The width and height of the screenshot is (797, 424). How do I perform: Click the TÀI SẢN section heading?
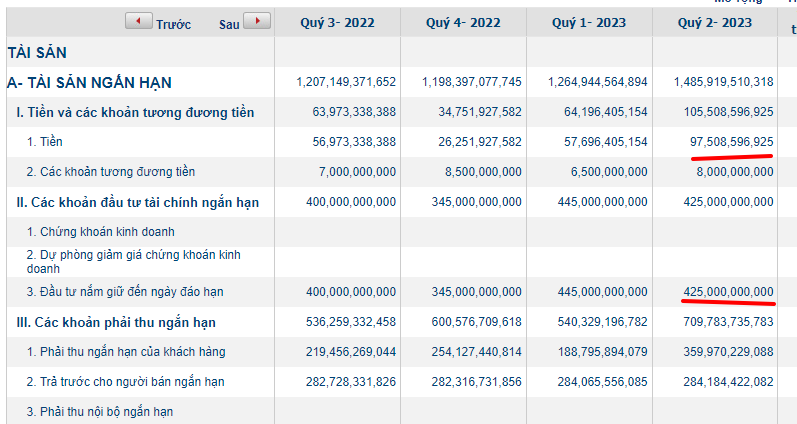tap(37, 52)
